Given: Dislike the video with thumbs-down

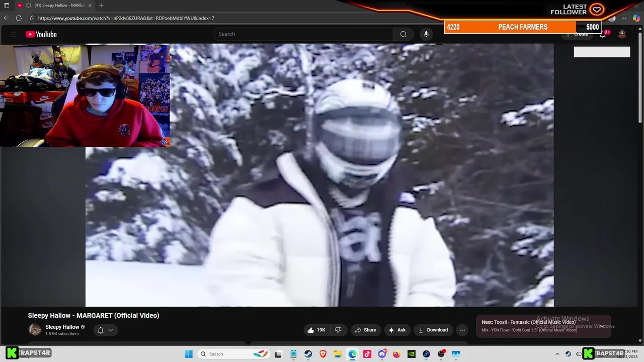Looking at the screenshot, I should 338,330.
